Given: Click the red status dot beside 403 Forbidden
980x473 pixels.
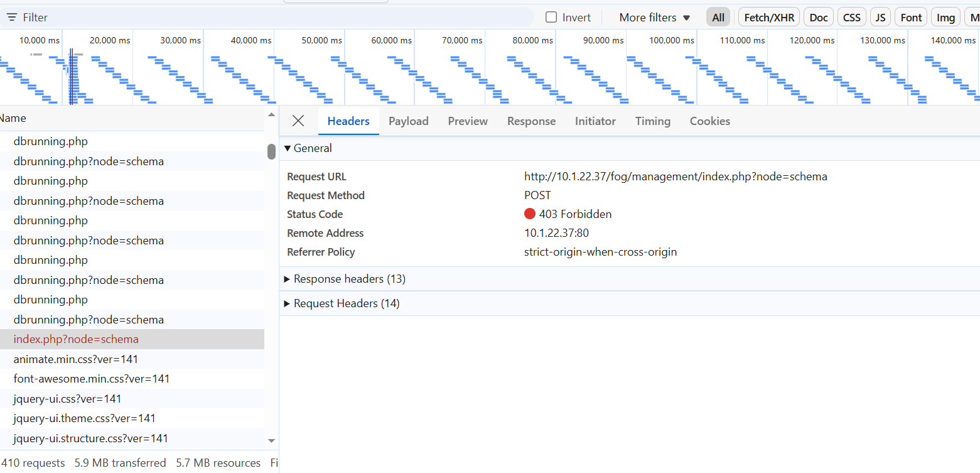Looking at the screenshot, I should (530, 214).
